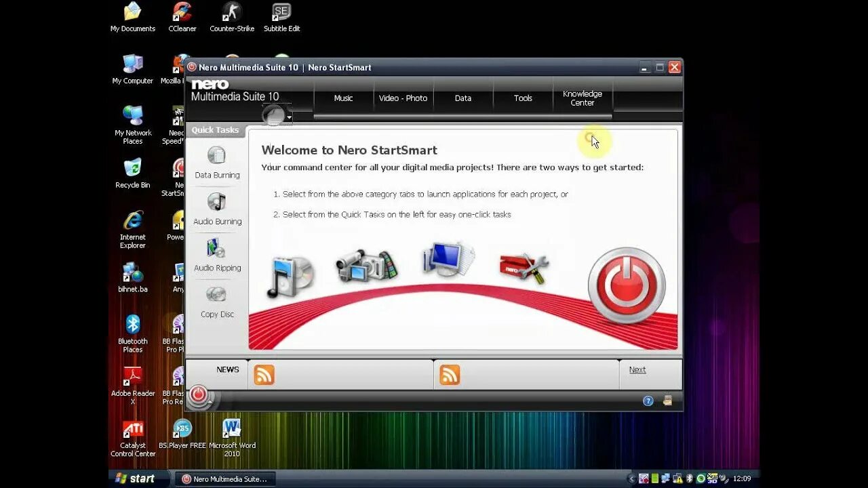Click the Nero title bar power icon

click(x=192, y=67)
